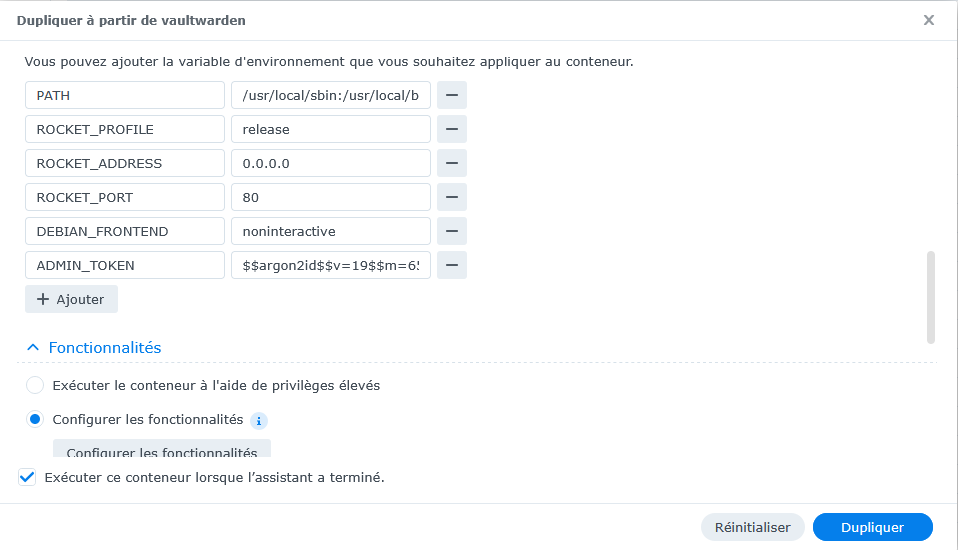The width and height of the screenshot is (958, 550).
Task: Click minus icon next to ROCKET_PORT
Action: tap(452, 197)
